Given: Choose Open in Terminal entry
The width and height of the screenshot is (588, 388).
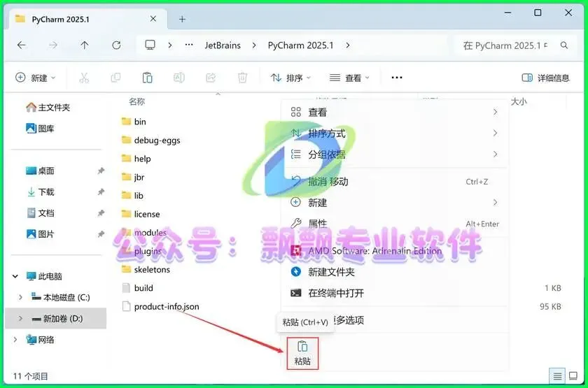Looking at the screenshot, I should pos(395,293).
